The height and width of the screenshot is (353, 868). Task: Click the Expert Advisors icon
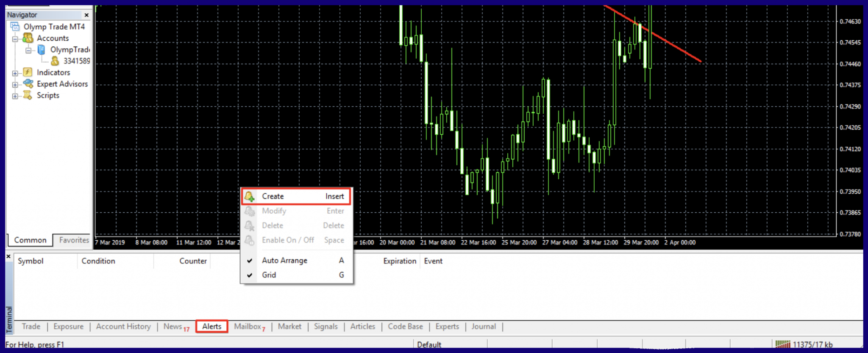(x=28, y=83)
